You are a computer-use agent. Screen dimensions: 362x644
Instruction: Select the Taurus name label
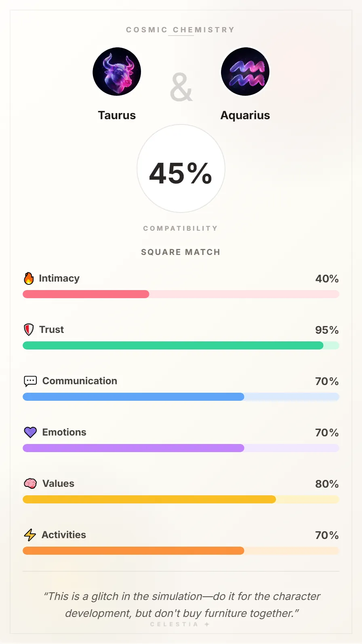pos(117,115)
